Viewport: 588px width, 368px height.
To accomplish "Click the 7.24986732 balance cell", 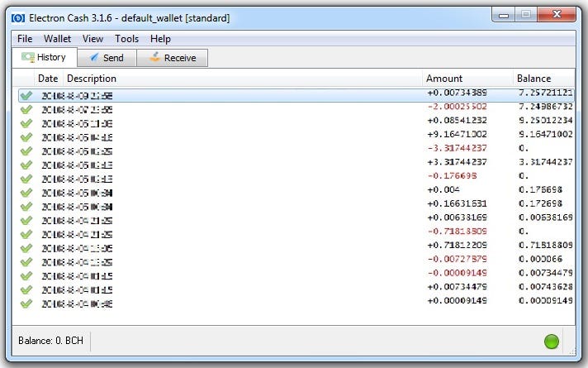I will coord(546,107).
